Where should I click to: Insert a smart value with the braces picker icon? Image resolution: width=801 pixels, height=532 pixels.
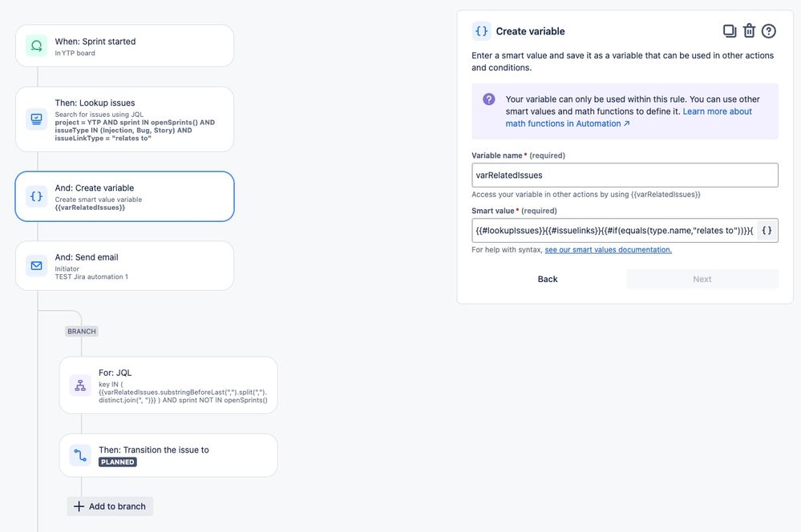(x=767, y=230)
